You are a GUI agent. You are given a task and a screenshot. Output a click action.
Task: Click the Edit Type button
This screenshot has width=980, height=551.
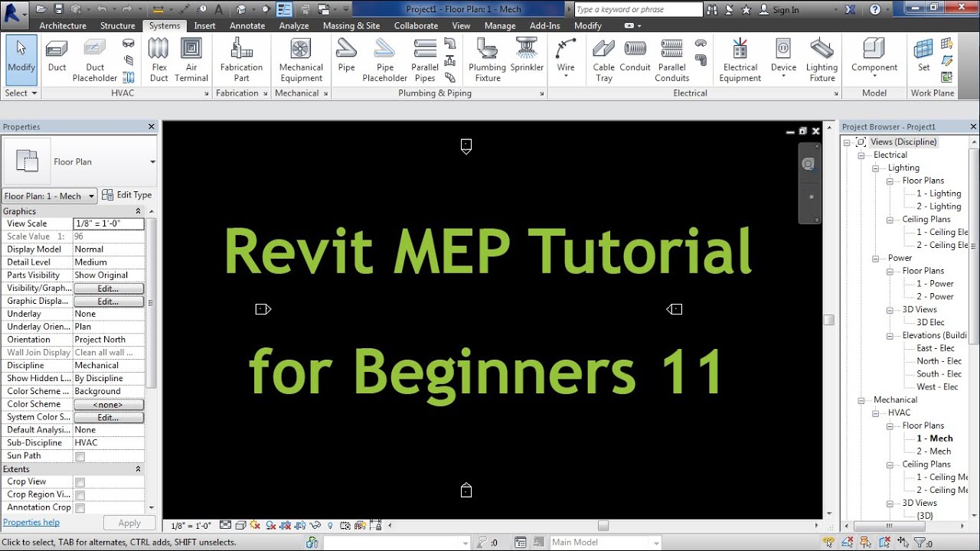coord(126,195)
